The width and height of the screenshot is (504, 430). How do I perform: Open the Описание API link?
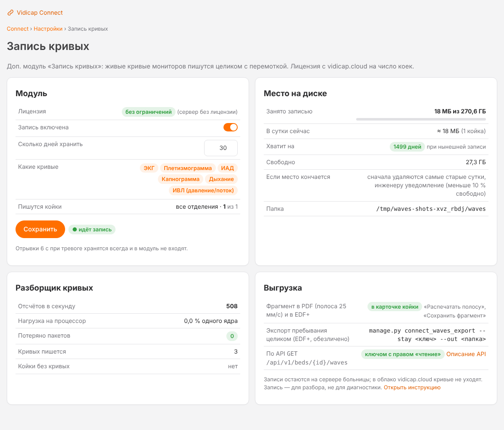[466, 354]
